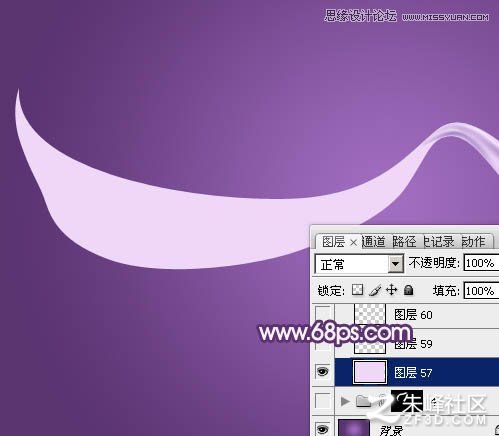The height and width of the screenshot is (436, 499).
Task: Click the lock all padlock icon
Action: [x=408, y=290]
